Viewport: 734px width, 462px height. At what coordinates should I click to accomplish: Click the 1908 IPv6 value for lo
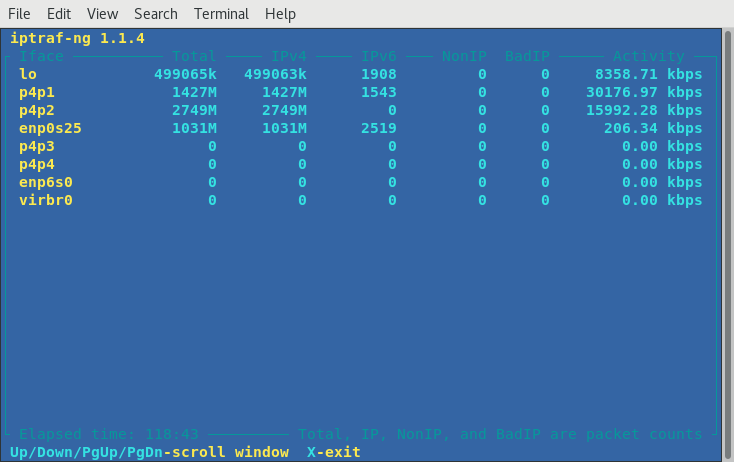[379, 74]
